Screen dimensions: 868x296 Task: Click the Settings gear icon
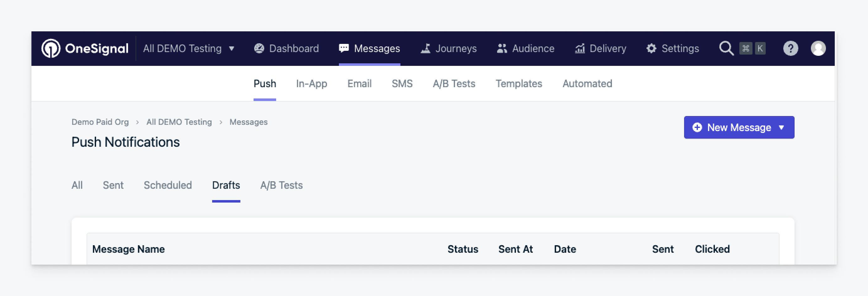click(651, 49)
